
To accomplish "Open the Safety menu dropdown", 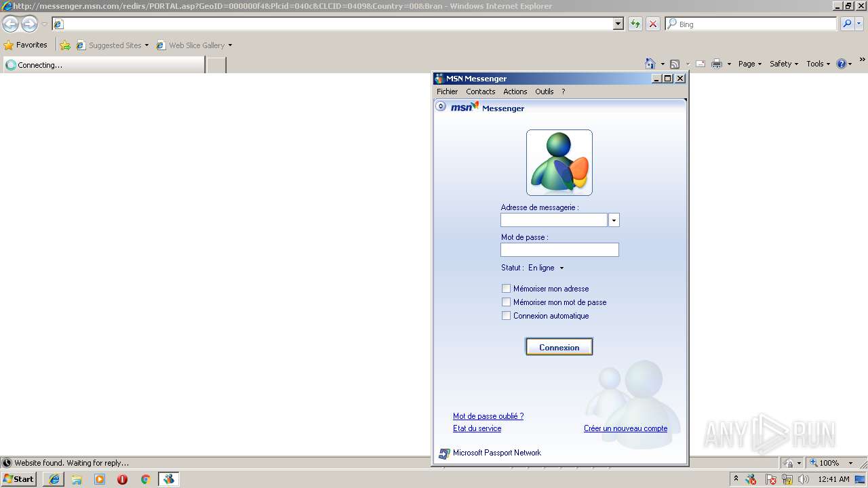I will [784, 64].
